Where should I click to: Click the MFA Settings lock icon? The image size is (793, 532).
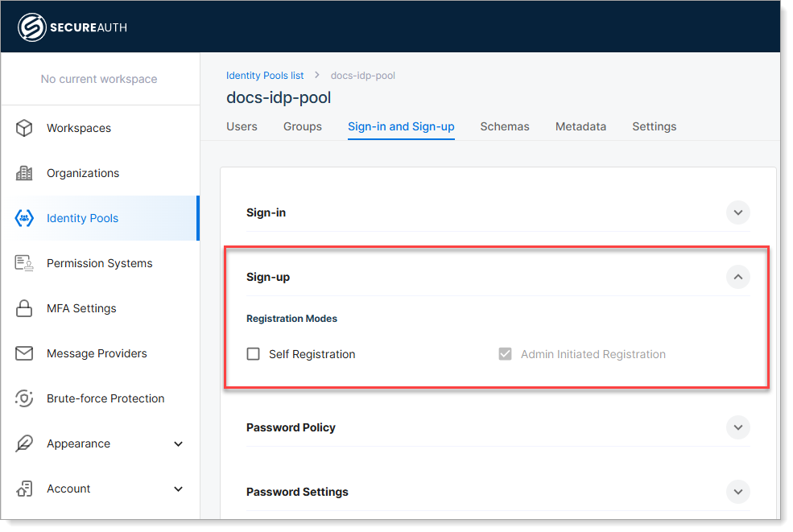24,308
